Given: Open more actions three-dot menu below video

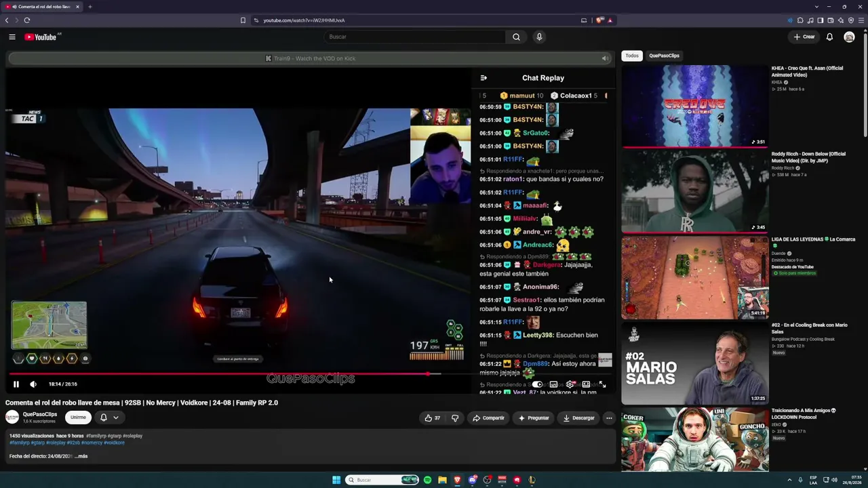Looking at the screenshot, I should (609, 418).
